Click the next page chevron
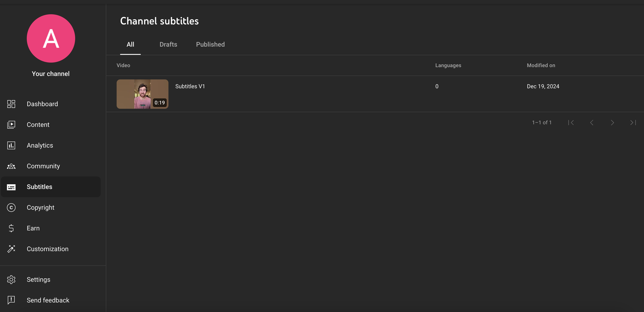644x312 pixels. [x=612, y=123]
